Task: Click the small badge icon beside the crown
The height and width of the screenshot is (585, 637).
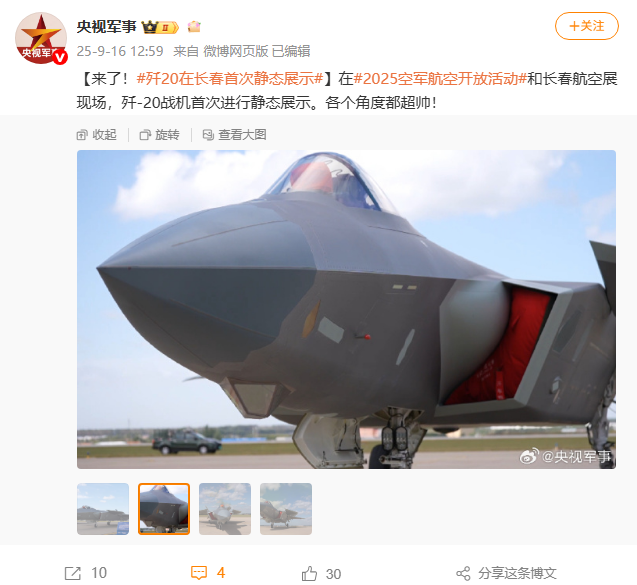Action: tap(194, 27)
